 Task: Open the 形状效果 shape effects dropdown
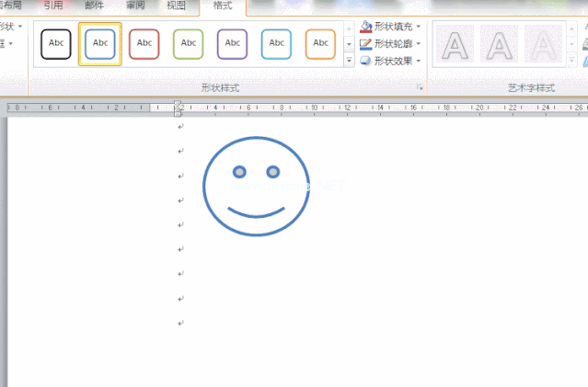(x=392, y=61)
